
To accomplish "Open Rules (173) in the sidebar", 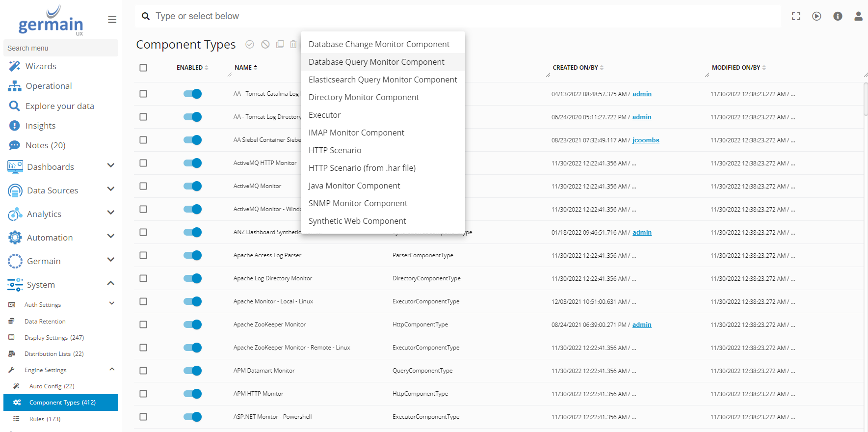I will (x=45, y=419).
